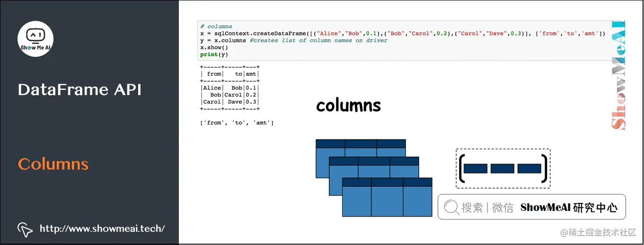Image resolution: width=644 pixels, height=245 pixels.
Task: Click the orange Columns subtitle
Action: tap(53, 164)
